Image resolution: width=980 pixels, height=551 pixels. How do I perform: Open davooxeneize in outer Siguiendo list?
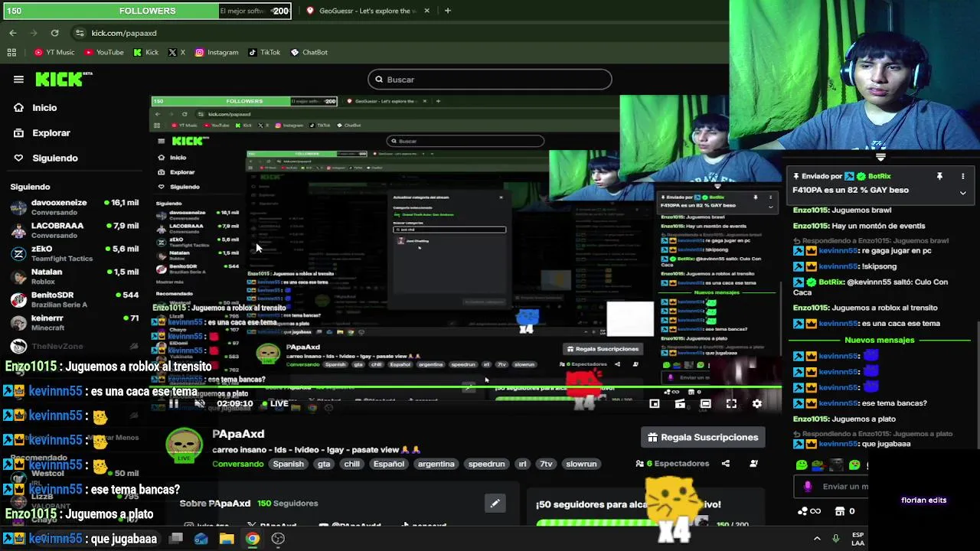[74, 207]
